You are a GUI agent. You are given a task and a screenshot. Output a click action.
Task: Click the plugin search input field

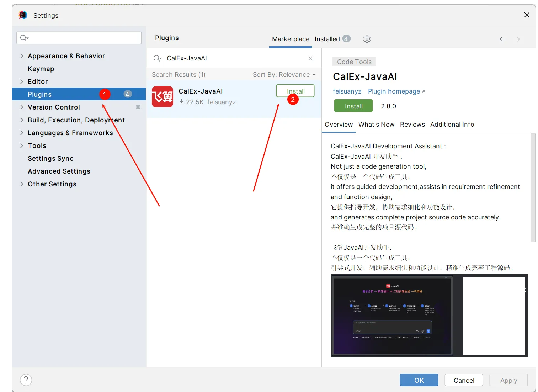[235, 58]
